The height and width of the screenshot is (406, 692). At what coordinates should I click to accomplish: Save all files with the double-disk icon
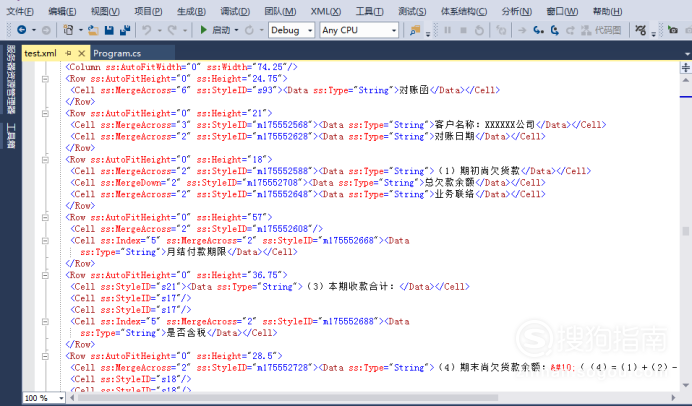tap(125, 30)
